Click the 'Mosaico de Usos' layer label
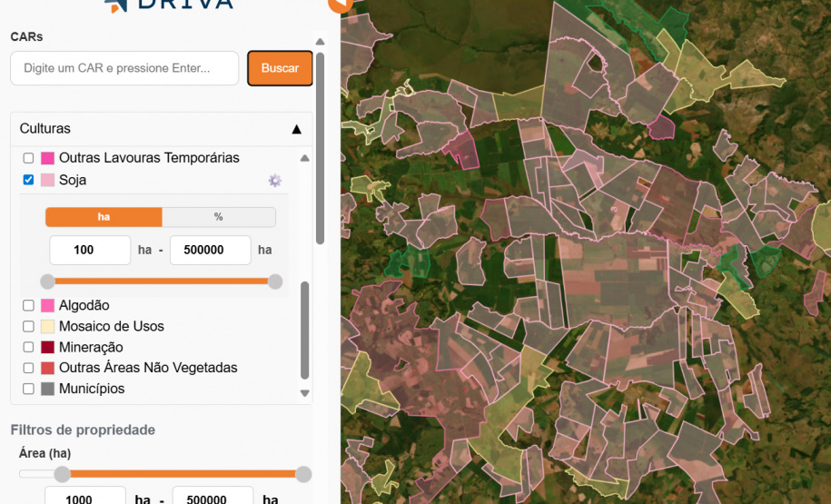The image size is (831, 504). 112,326
